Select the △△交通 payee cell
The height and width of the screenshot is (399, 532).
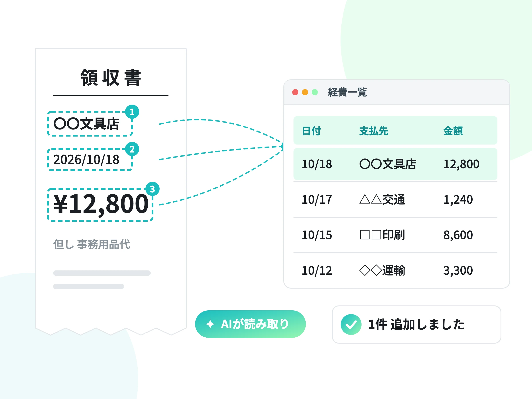tap(382, 200)
